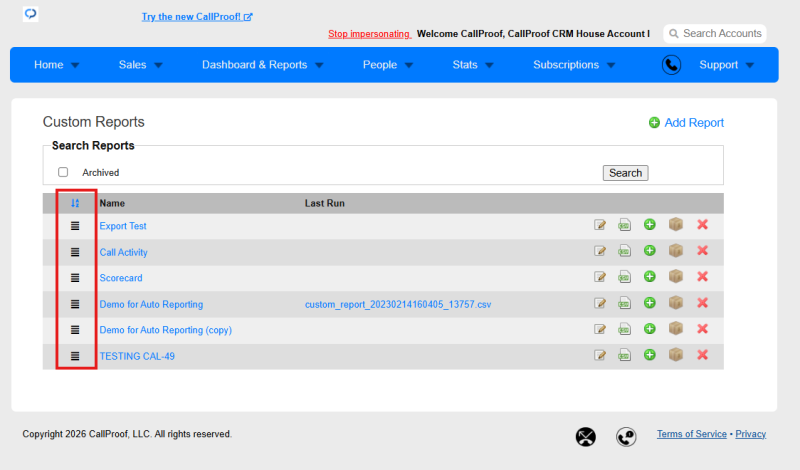Open the Stats menu
Image resolution: width=800 pixels, height=470 pixels.
pos(465,65)
